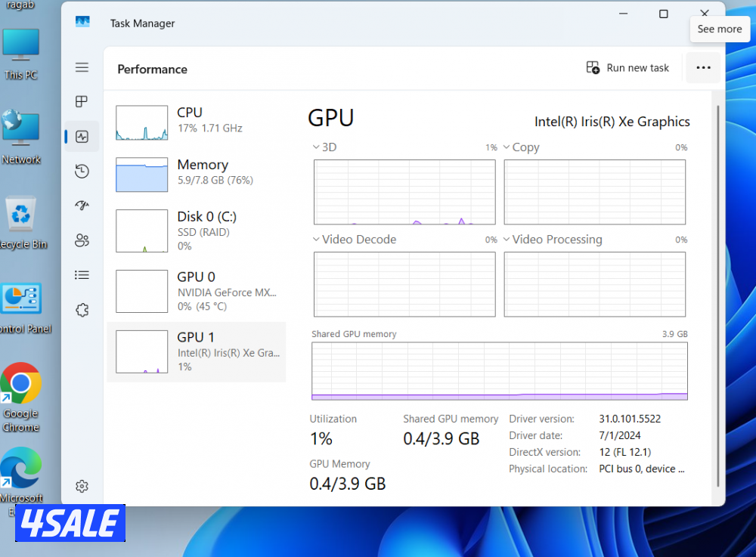Image resolution: width=756 pixels, height=557 pixels.
Task: Open App history from the sidebar
Action: point(82,171)
